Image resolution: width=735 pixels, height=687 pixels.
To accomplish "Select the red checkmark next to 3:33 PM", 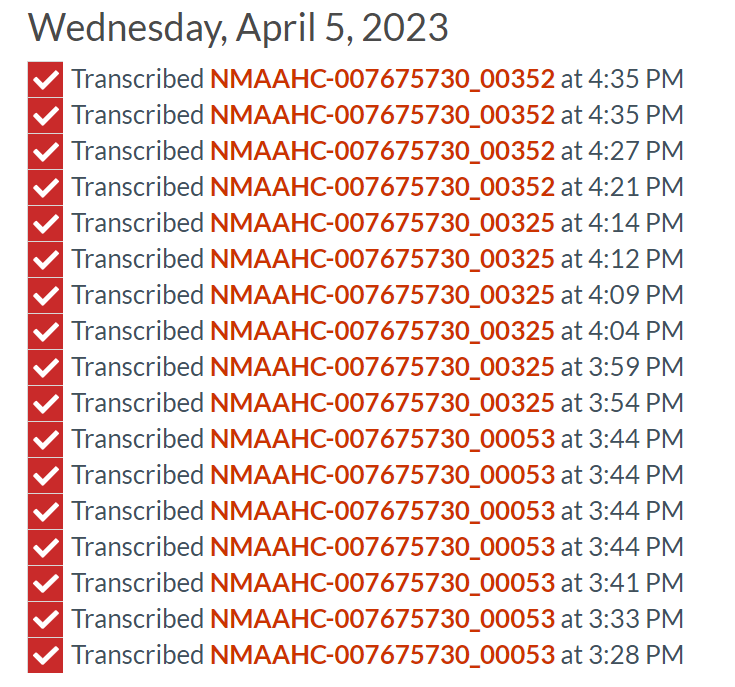I will tap(45, 619).
